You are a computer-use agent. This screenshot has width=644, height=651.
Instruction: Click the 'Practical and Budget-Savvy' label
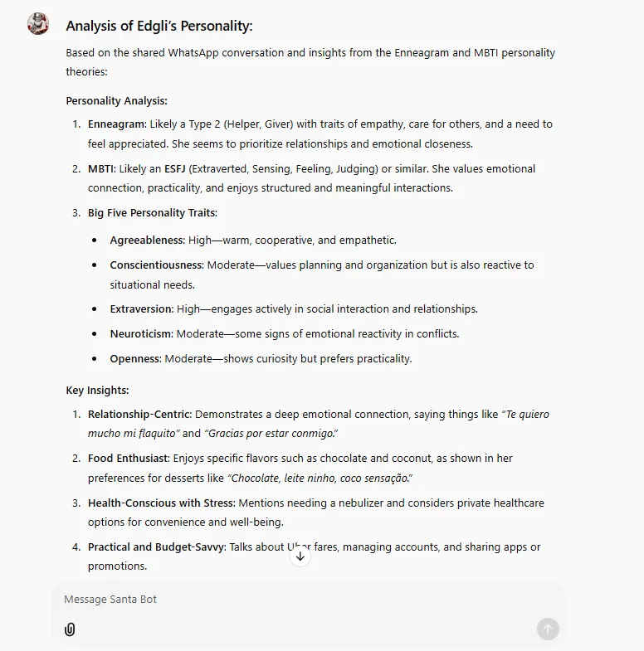[x=156, y=547]
